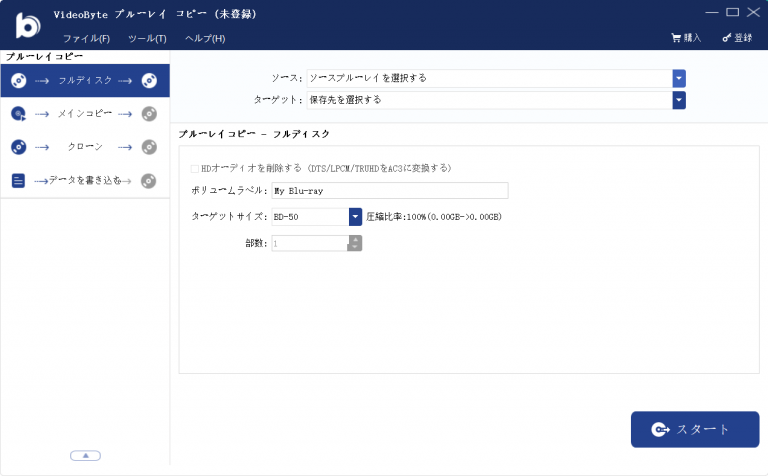This screenshot has height=476, width=768.
Task: Expand the ソース dropdown arrow
Action: 679,78
